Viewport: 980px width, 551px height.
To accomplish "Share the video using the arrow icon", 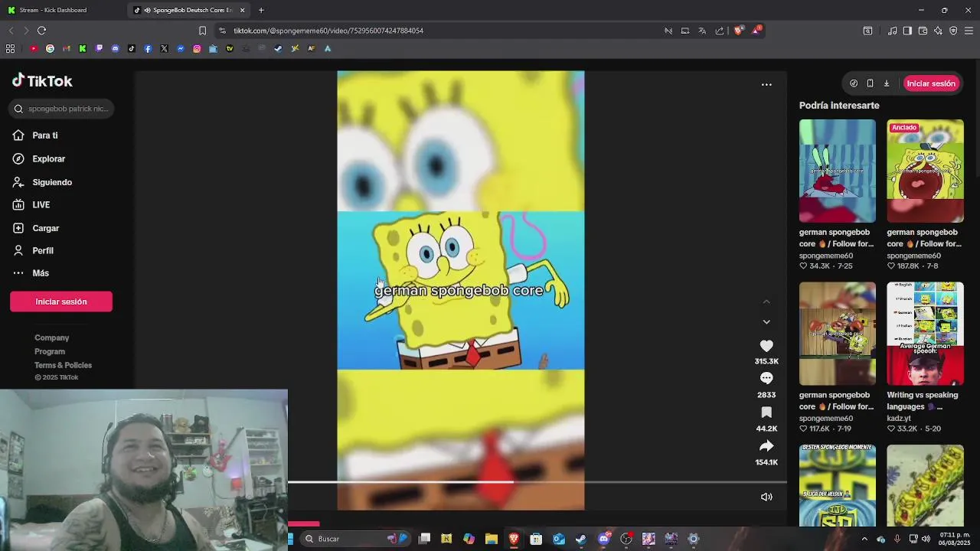I will (766, 446).
